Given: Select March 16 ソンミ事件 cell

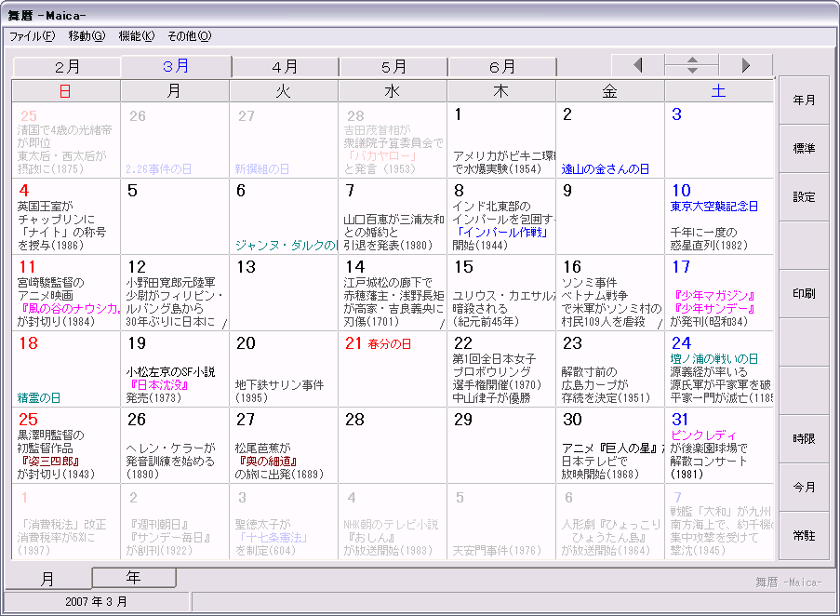Looking at the screenshot, I should 609,293.
